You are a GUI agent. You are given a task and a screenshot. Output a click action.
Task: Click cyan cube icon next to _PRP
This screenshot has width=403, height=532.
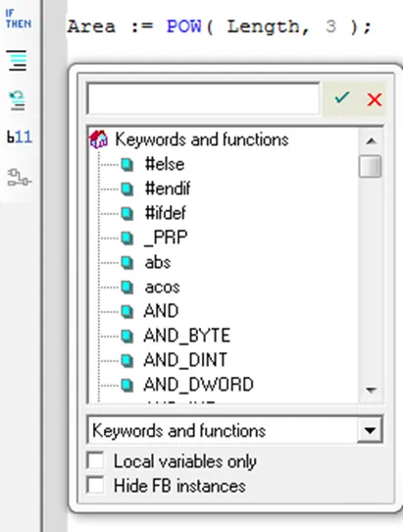tap(126, 239)
